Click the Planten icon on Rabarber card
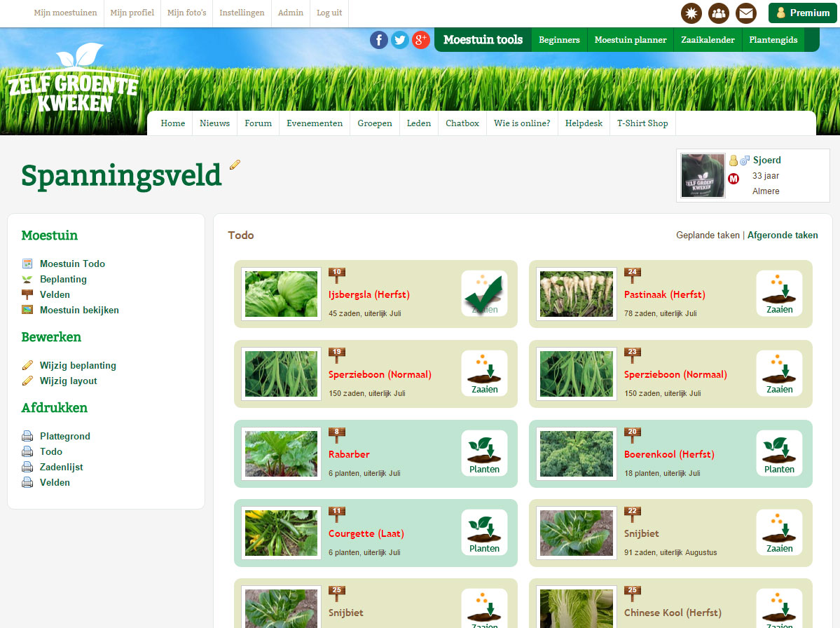Screen dimensions: 840x628 [484, 453]
